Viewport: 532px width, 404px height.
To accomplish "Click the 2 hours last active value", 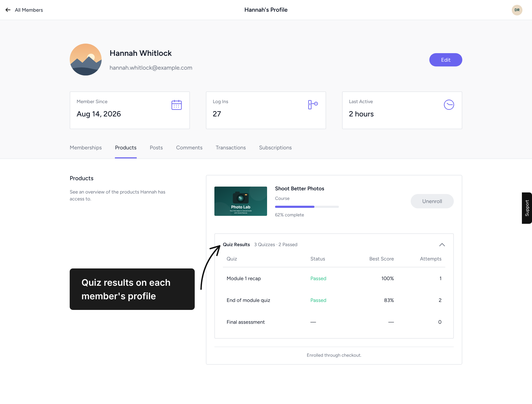I will (x=361, y=114).
